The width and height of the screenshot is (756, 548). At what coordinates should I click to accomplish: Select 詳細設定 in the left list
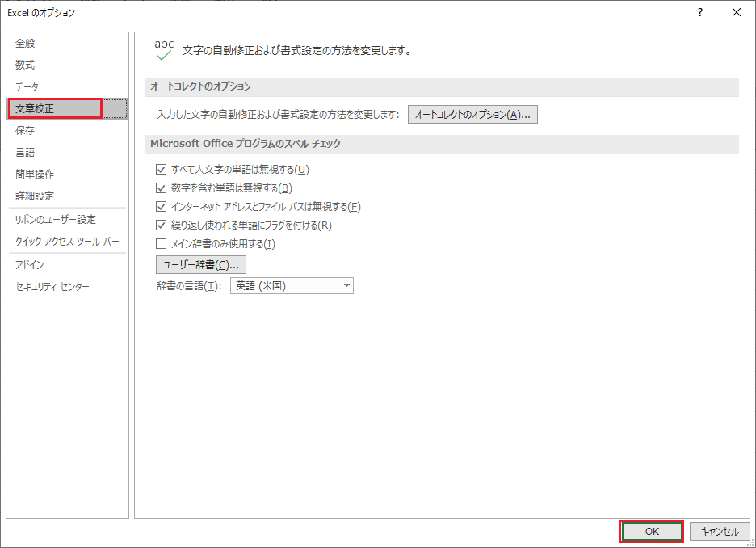point(36,196)
